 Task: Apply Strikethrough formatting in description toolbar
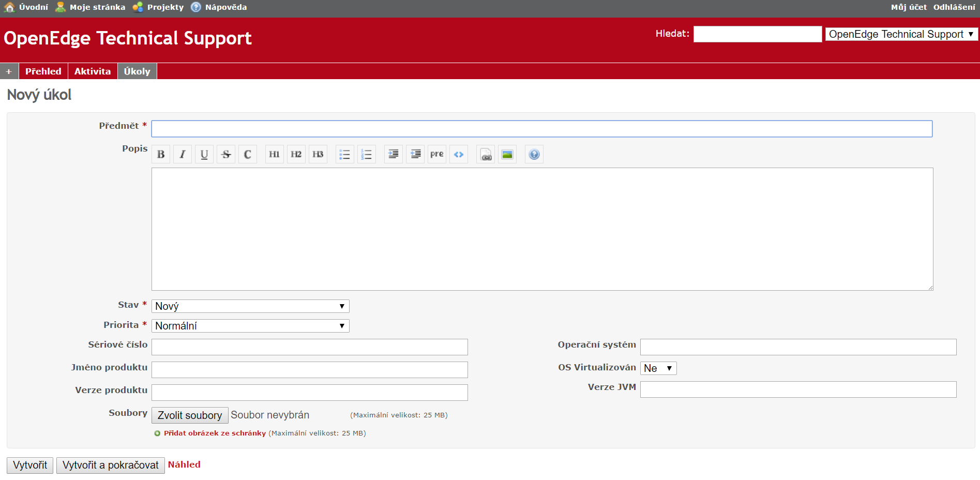pos(226,154)
